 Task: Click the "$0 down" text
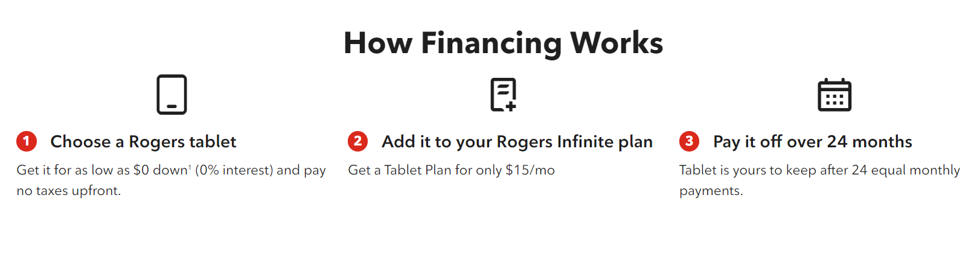pos(160,170)
